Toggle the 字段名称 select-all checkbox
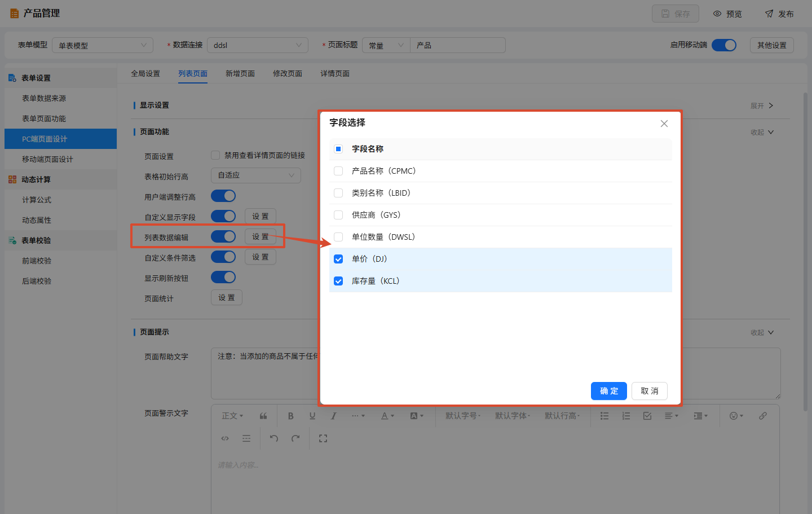This screenshot has width=812, height=514. [338, 149]
